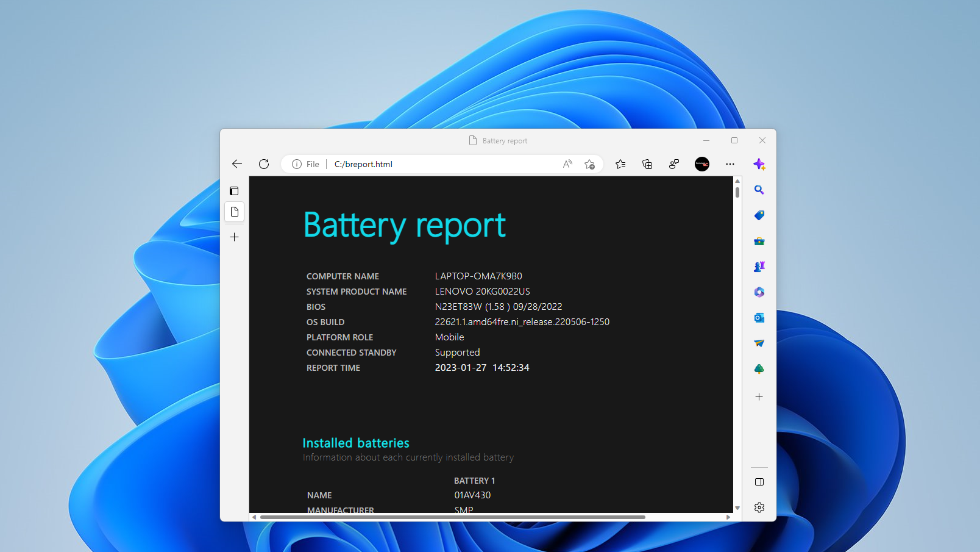Open the Games panel from the sidebar
Image resolution: width=980 pixels, height=552 pixels.
759,267
